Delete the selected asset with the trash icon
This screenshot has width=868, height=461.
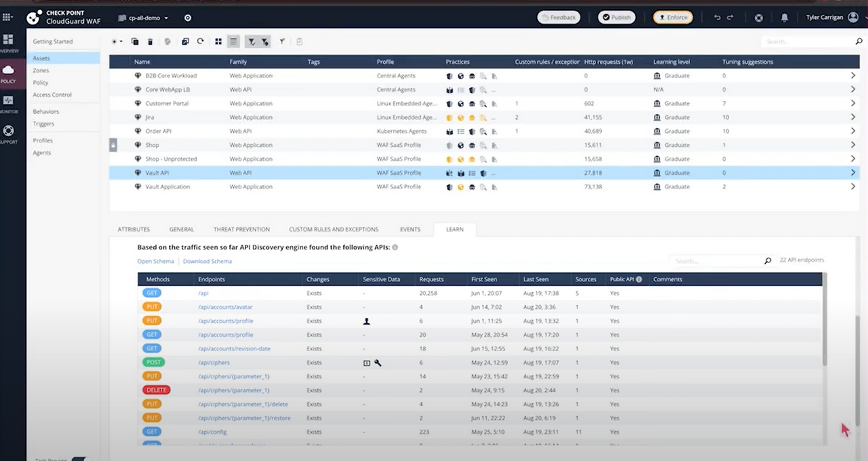pyautogui.click(x=150, y=41)
